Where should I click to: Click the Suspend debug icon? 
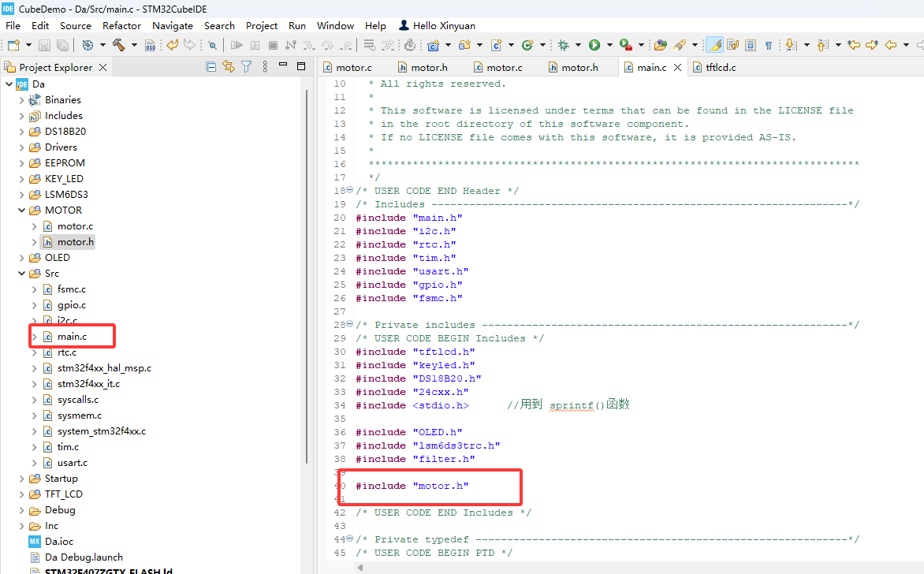coord(255,45)
